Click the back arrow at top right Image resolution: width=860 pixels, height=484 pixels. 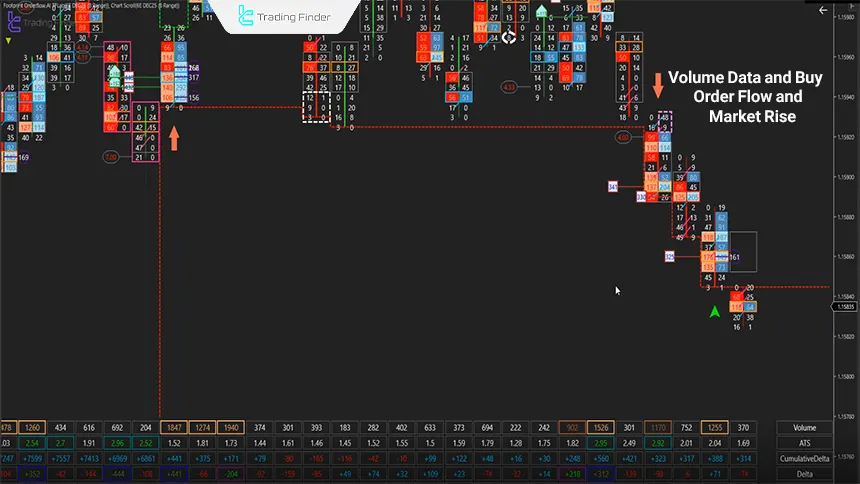(x=823, y=10)
